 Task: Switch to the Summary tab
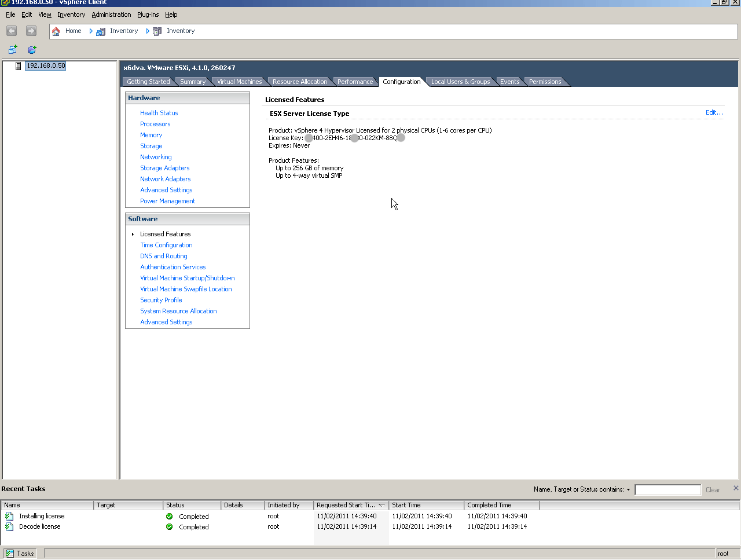coord(193,82)
